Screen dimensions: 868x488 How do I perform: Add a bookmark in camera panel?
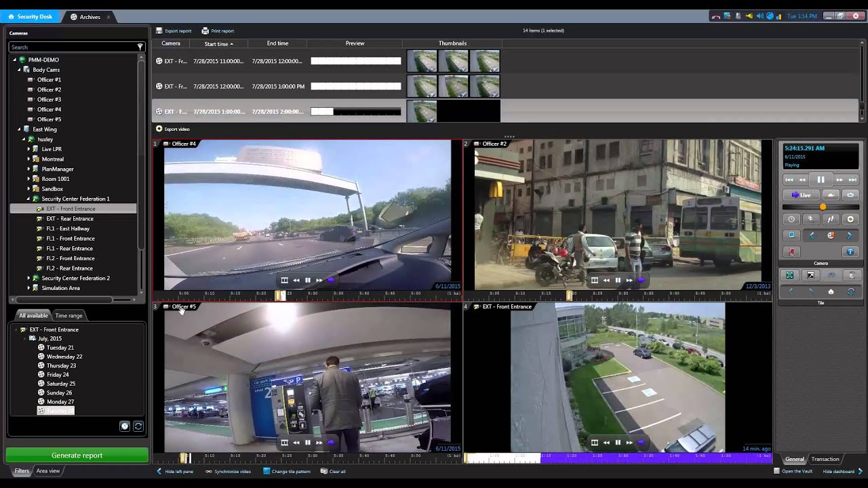pyautogui.click(x=831, y=235)
